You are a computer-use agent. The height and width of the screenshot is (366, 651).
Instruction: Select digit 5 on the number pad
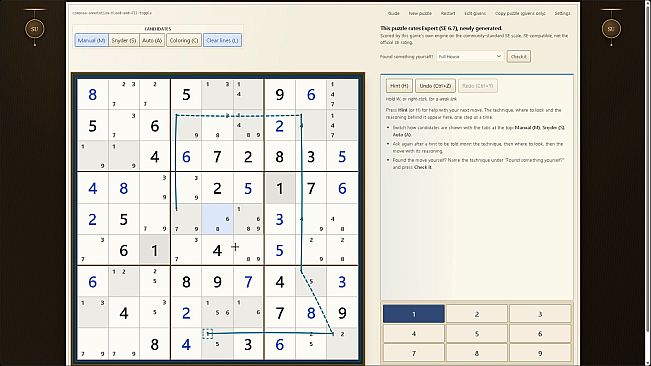click(x=477, y=334)
